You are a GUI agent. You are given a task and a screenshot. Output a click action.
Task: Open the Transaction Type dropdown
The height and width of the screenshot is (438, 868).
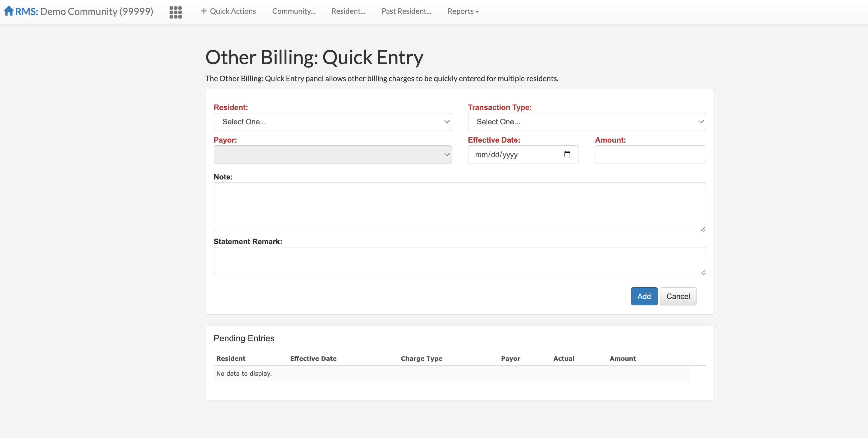point(587,122)
